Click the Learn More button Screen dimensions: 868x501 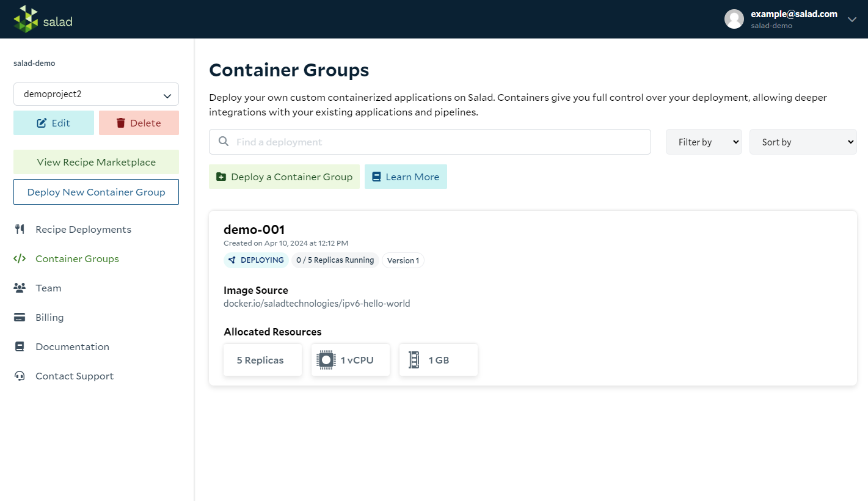click(406, 177)
